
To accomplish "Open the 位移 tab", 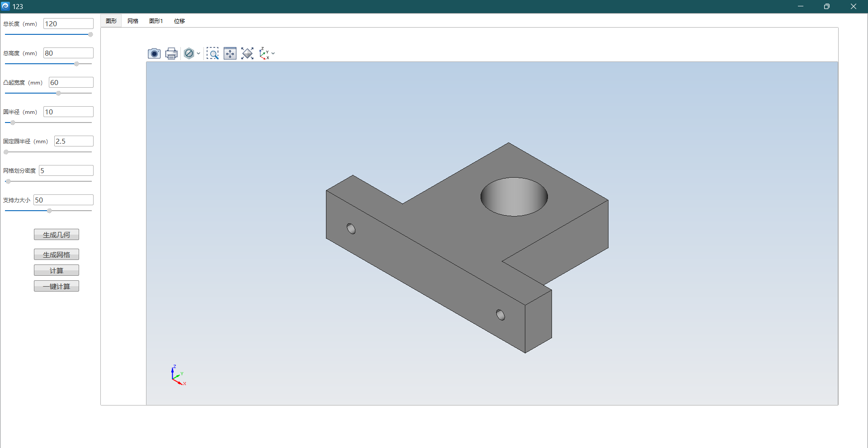I will click(179, 21).
